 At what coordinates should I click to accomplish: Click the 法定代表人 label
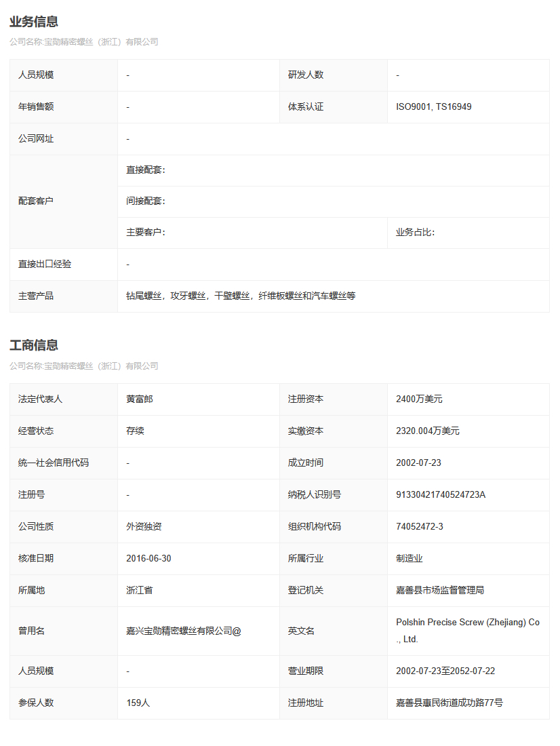point(40,399)
